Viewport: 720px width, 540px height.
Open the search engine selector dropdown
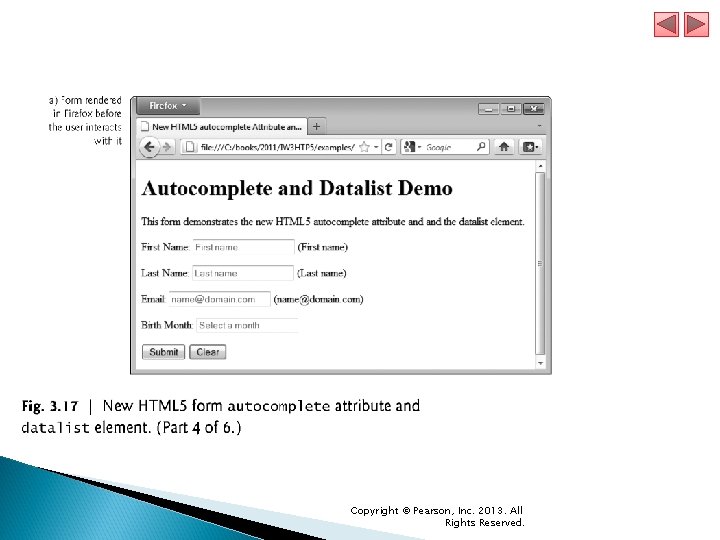coord(411,147)
